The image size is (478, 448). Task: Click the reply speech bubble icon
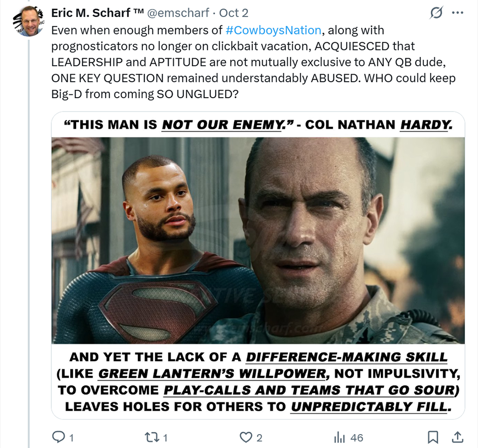click(x=59, y=438)
